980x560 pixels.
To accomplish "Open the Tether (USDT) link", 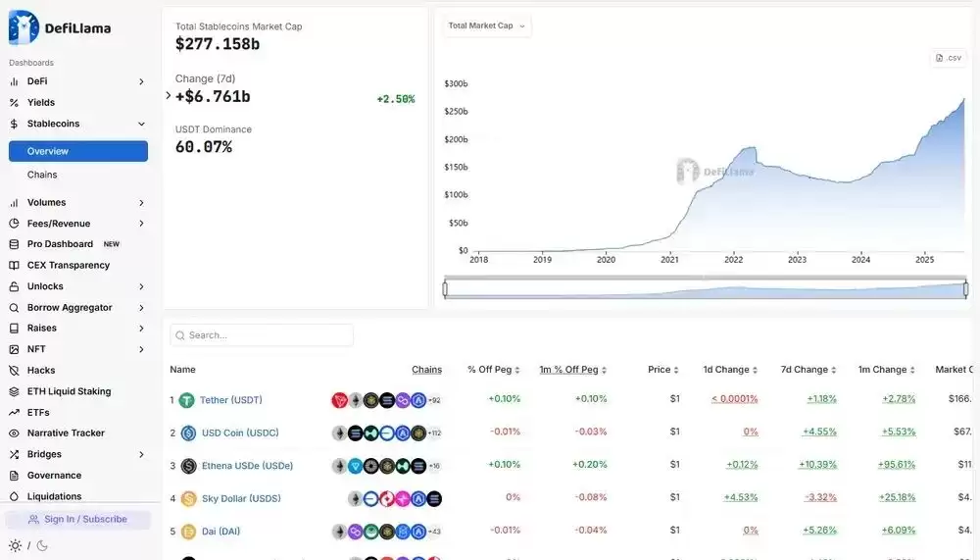I will 231,400.
